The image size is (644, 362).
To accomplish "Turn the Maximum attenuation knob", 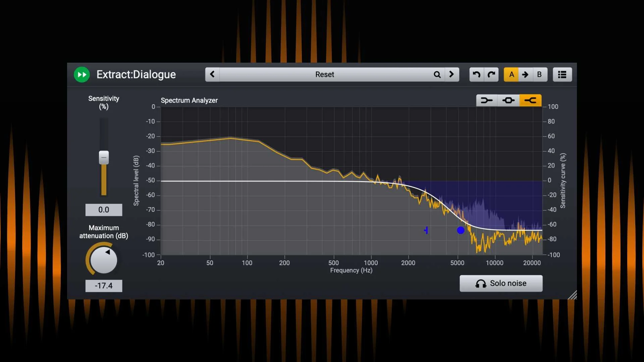I will click(103, 260).
